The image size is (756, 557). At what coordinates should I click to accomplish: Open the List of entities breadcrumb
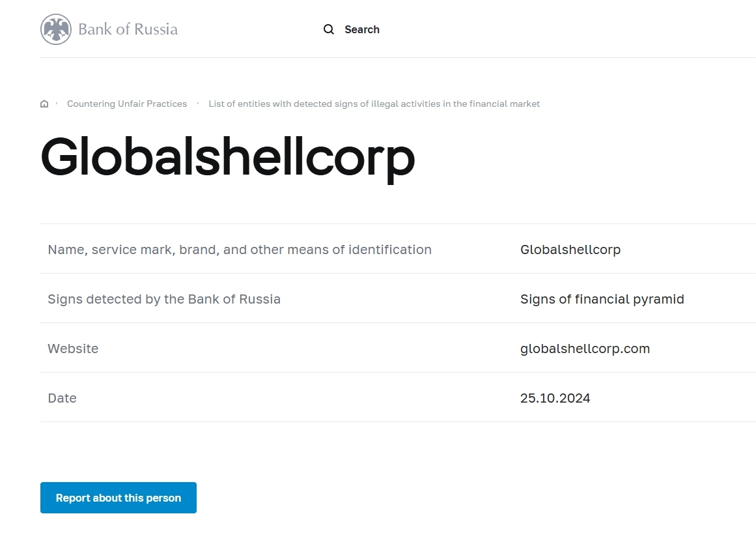(374, 104)
